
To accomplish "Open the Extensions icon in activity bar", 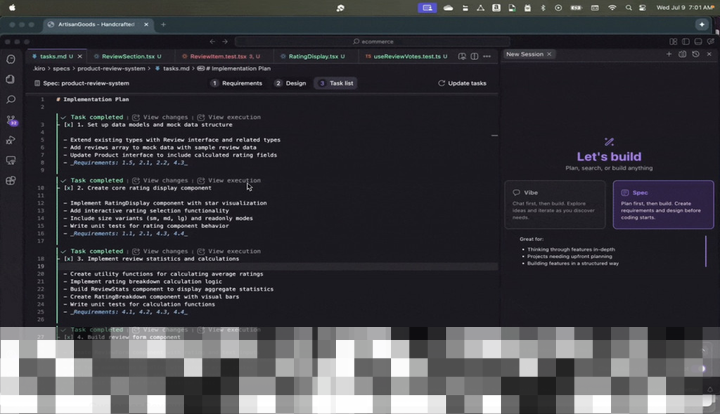I will tap(11, 180).
